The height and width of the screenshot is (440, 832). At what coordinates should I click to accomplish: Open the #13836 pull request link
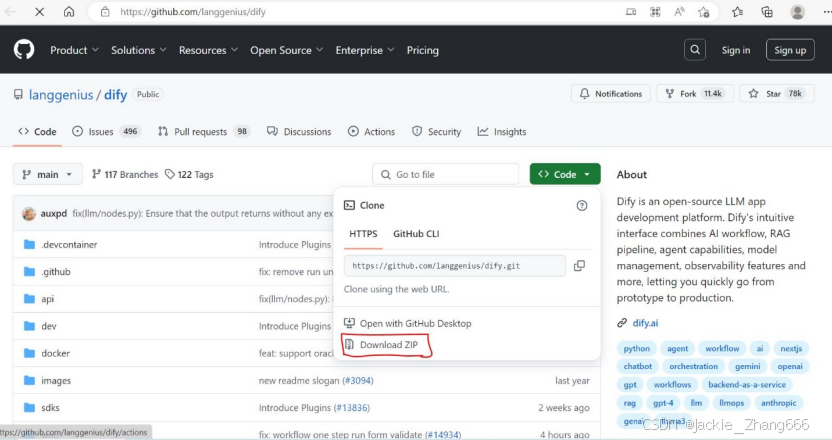click(352, 408)
